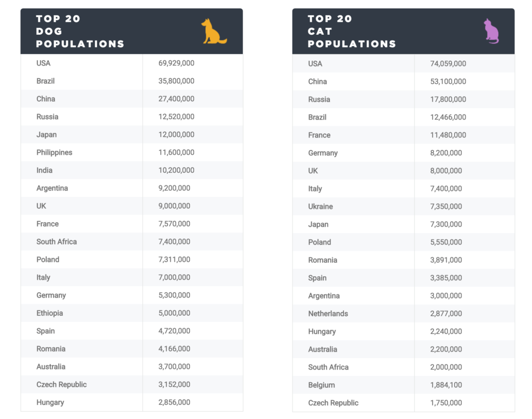Click Philippines in the dog populations table
This screenshot has height=419, width=532.
54,153
